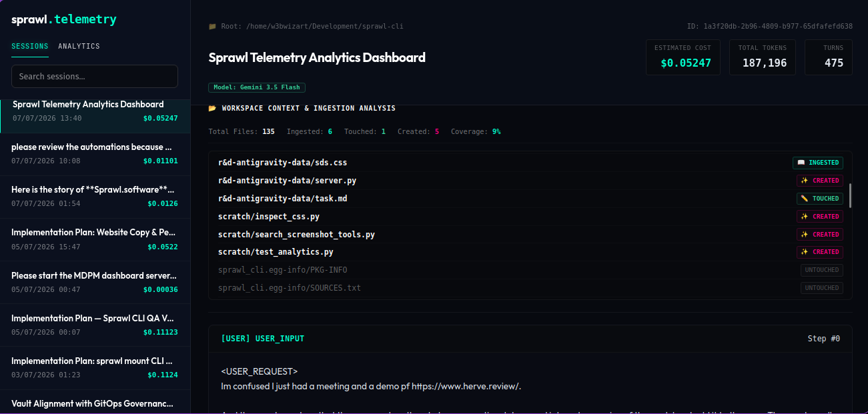
Task: Click the Ingested: 6 stat
Action: coord(310,131)
